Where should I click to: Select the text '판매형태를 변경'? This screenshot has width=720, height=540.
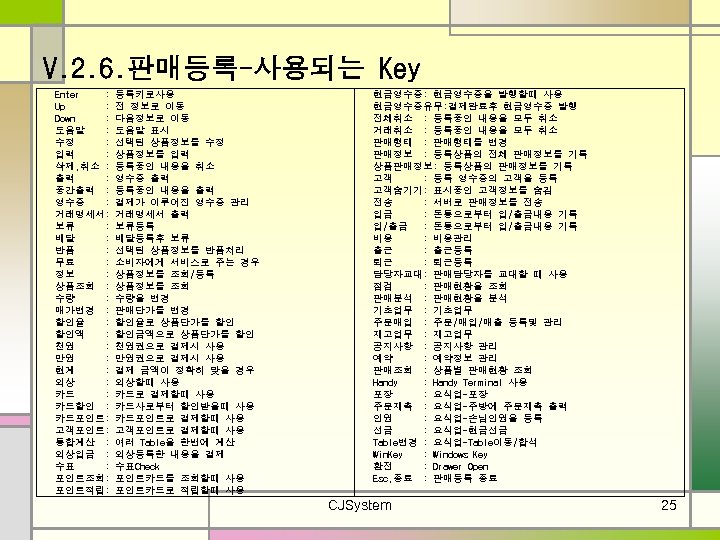pos(470,142)
